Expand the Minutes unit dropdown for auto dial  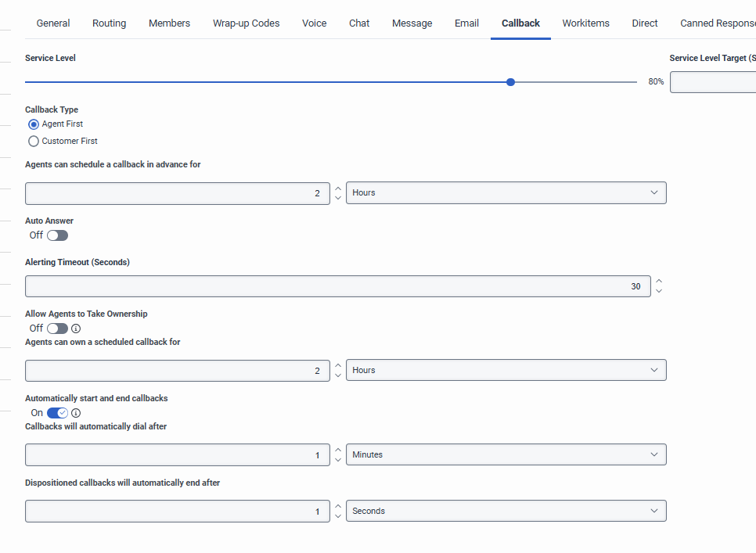pos(506,455)
